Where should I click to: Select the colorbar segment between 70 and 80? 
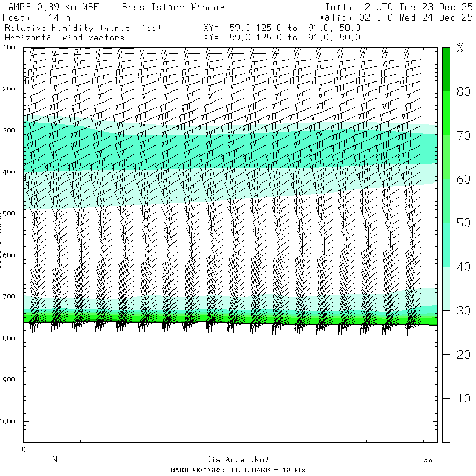pyautogui.click(x=446, y=113)
